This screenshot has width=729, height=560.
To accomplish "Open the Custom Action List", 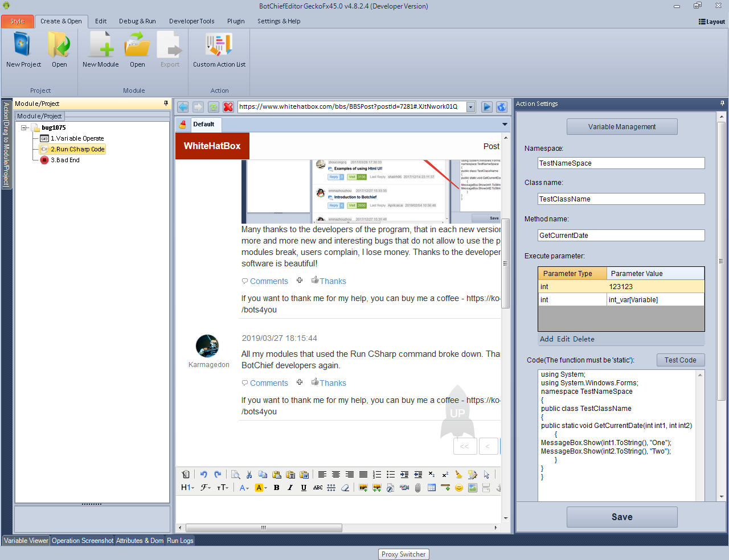I will 219,46.
